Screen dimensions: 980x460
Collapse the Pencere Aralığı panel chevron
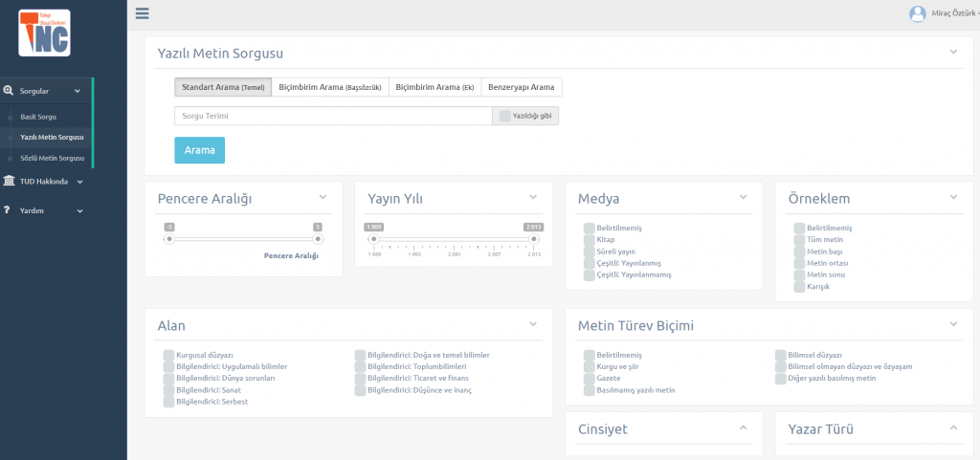[x=323, y=197]
